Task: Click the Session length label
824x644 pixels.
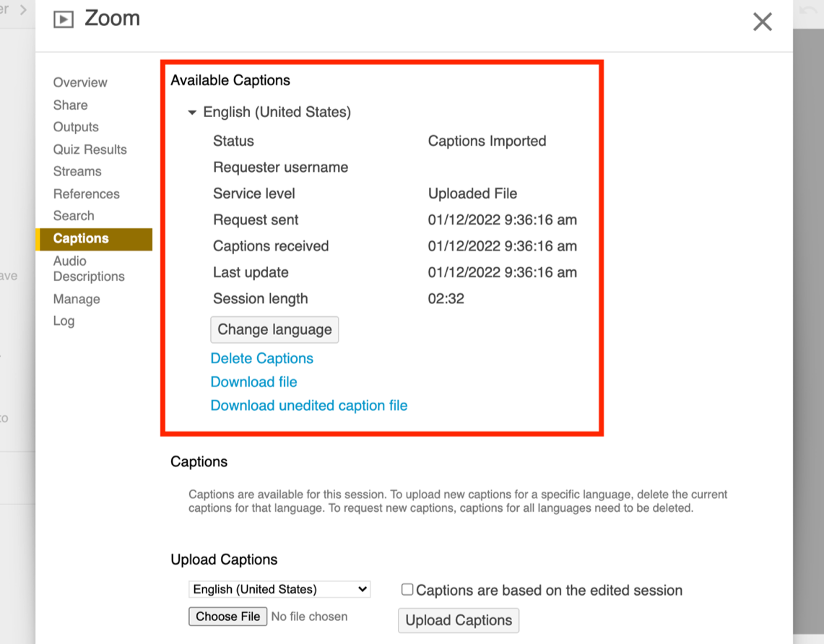Action: pos(260,299)
